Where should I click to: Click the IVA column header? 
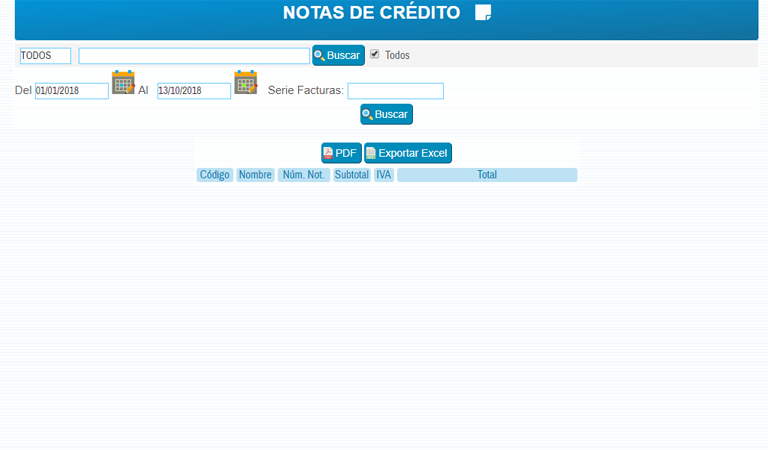click(384, 175)
